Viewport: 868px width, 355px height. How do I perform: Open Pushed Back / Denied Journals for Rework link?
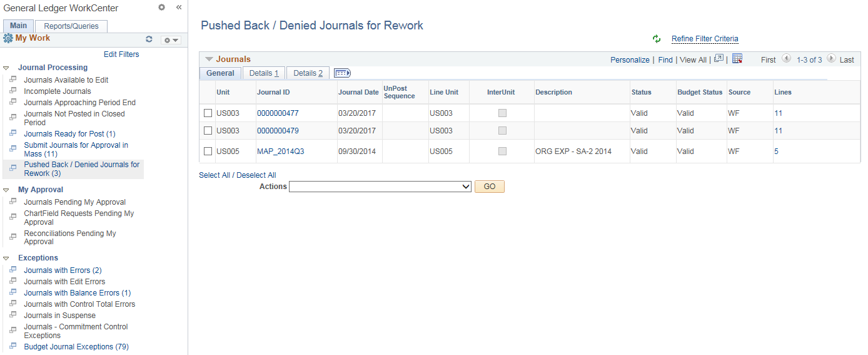pyautogui.click(x=82, y=169)
